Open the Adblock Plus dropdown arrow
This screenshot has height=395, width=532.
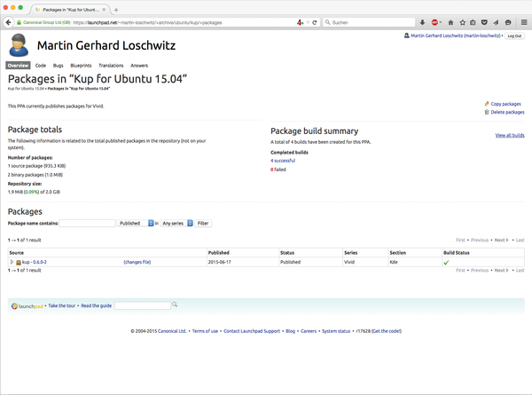(x=441, y=22)
